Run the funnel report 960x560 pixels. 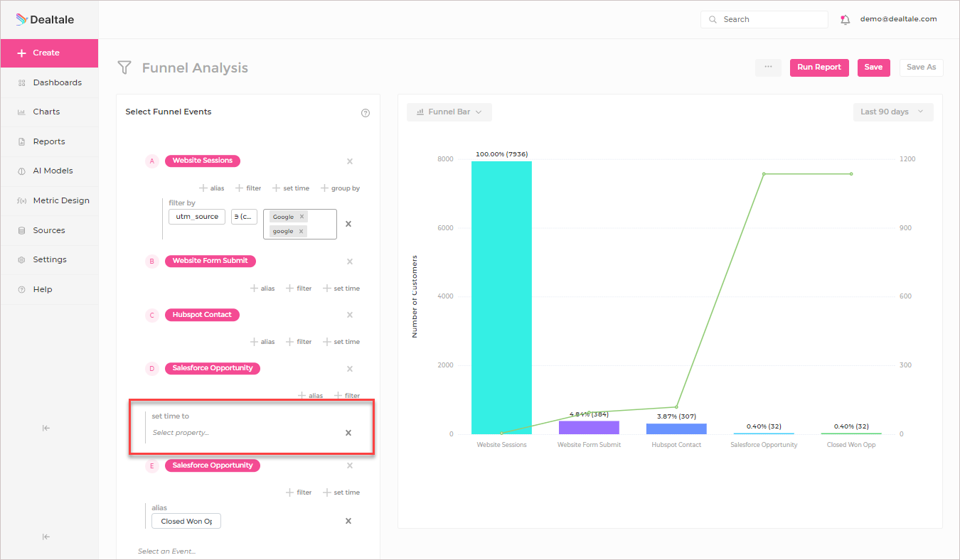pos(819,68)
